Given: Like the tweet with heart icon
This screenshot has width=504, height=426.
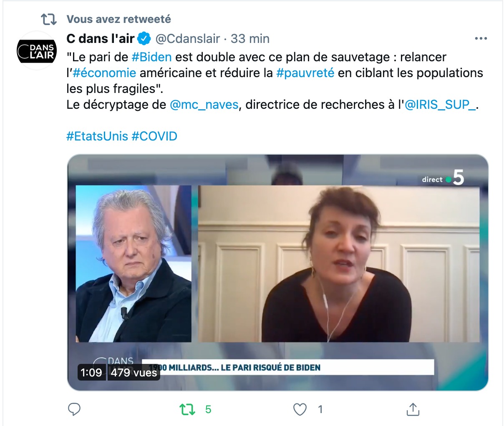Looking at the screenshot, I should pyautogui.click(x=300, y=409).
